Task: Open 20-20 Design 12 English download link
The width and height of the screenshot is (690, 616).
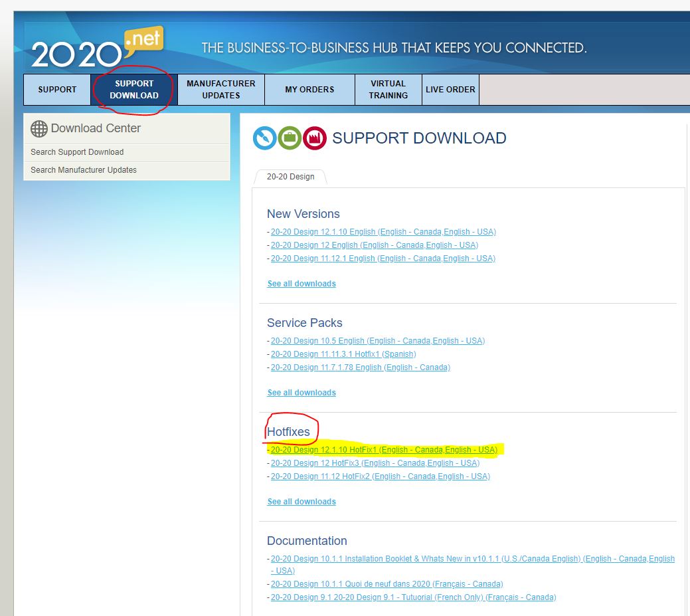Action: pos(375,245)
